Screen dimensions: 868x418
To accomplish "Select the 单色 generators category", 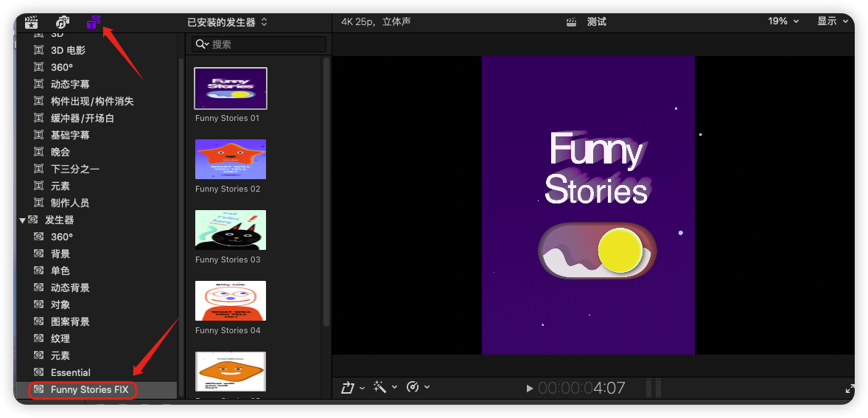I will [60, 271].
